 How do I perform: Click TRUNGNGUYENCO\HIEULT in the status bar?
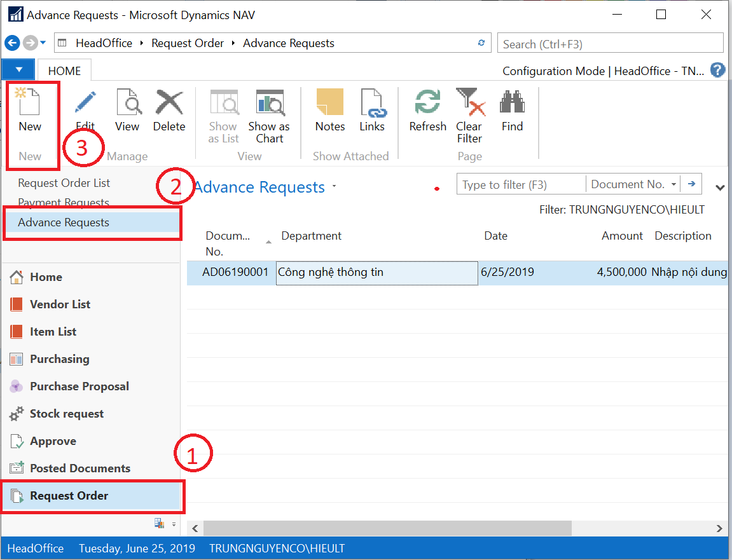coord(277,549)
